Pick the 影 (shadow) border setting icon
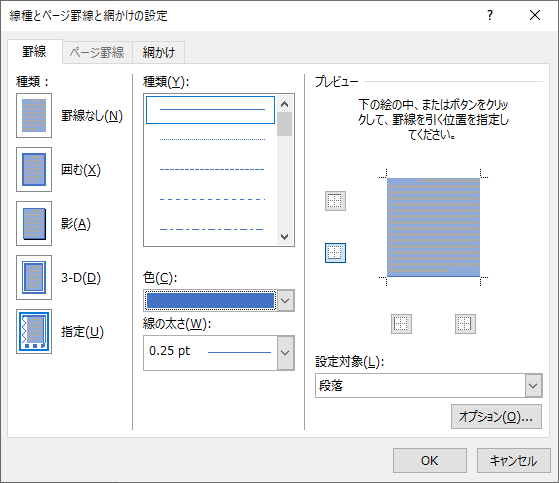Image resolution: width=559 pixels, height=483 pixels. (x=34, y=223)
